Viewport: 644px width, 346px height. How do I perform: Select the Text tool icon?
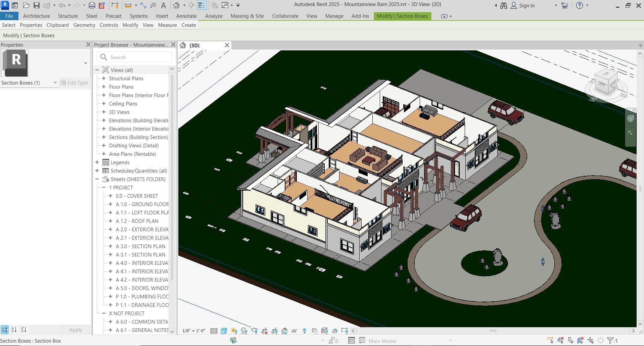click(163, 5)
